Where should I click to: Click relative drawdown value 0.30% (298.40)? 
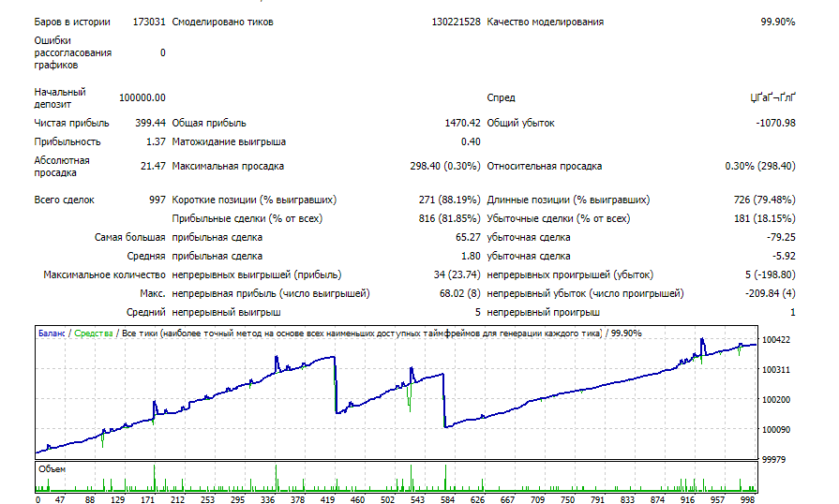(760, 166)
